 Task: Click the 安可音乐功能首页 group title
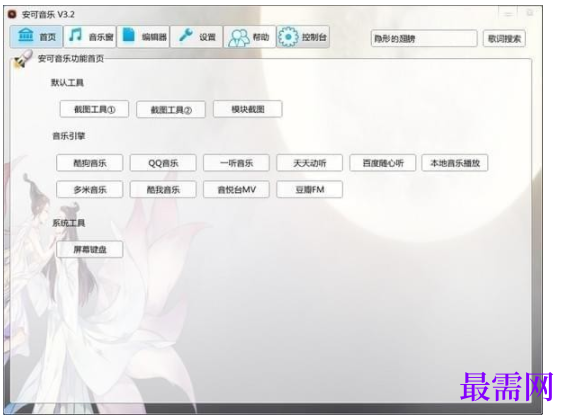click(71, 58)
